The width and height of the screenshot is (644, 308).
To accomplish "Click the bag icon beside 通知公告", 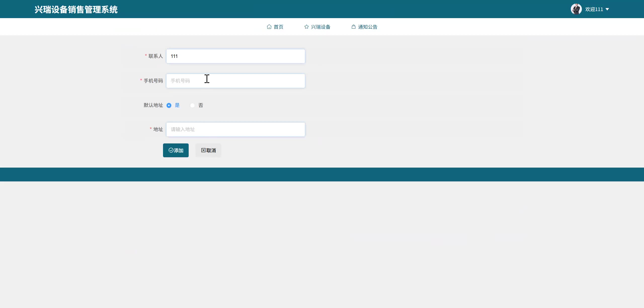I will click(353, 27).
